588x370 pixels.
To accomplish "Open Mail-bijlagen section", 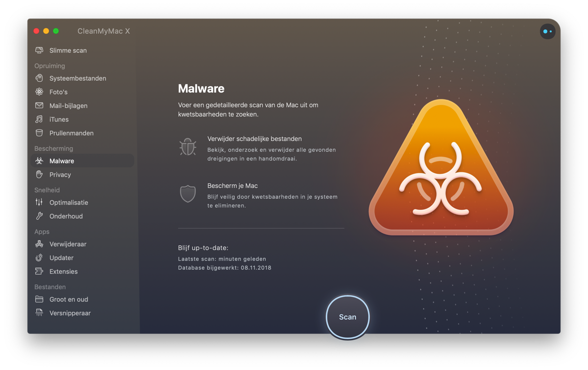I will 68,106.
